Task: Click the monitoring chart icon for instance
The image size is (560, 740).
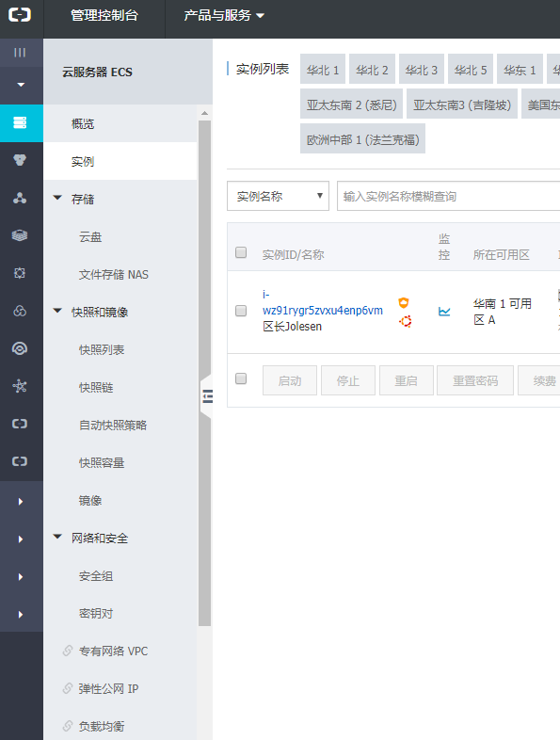Action: pos(444,312)
